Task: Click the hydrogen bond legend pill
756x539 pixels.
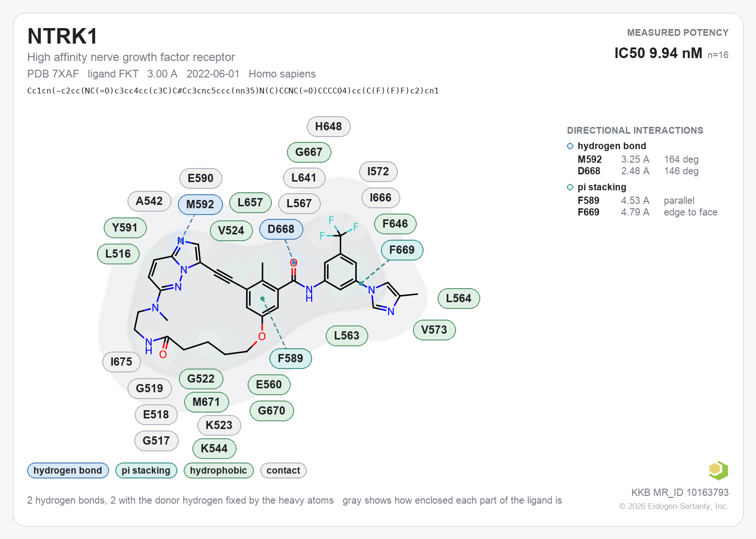Action: pyautogui.click(x=68, y=470)
